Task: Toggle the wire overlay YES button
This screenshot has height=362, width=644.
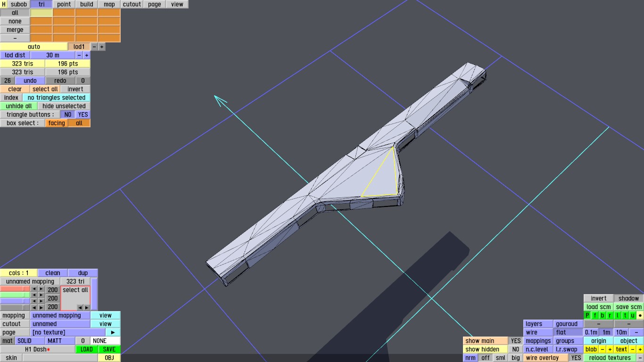Action: tap(576, 358)
